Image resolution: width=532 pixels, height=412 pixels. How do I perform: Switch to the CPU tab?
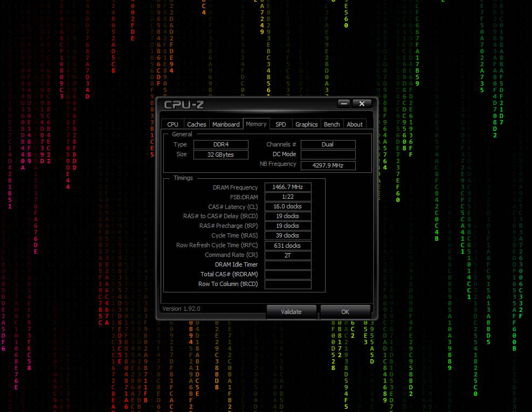point(172,124)
